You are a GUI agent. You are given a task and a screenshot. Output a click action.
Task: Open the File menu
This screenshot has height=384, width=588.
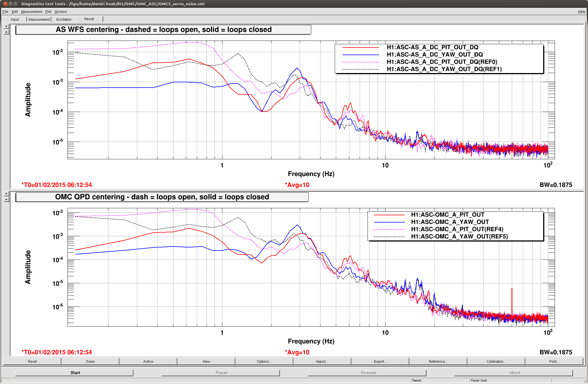click(5, 11)
